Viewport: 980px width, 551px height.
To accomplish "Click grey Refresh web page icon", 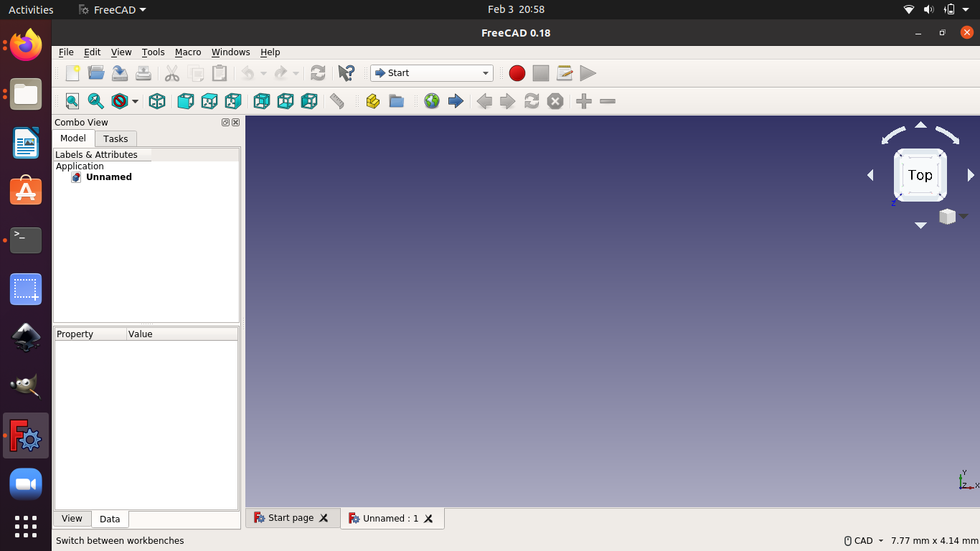I will [x=532, y=101].
